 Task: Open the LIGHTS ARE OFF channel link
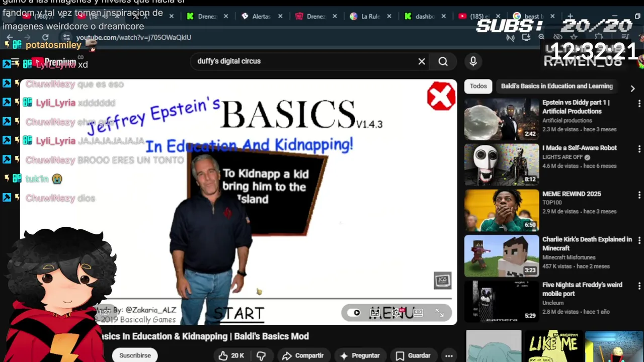pyautogui.click(x=562, y=157)
